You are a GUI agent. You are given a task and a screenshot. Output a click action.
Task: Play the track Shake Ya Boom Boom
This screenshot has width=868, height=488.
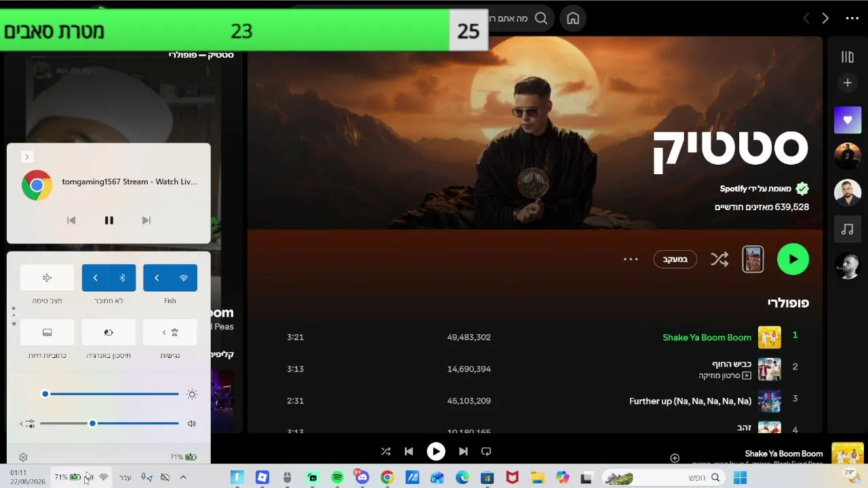(x=707, y=338)
